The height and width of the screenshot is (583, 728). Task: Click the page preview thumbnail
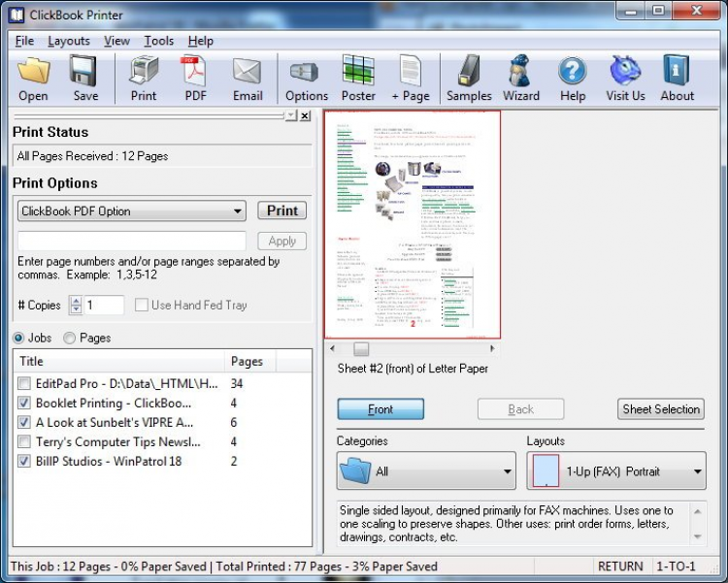tap(413, 225)
